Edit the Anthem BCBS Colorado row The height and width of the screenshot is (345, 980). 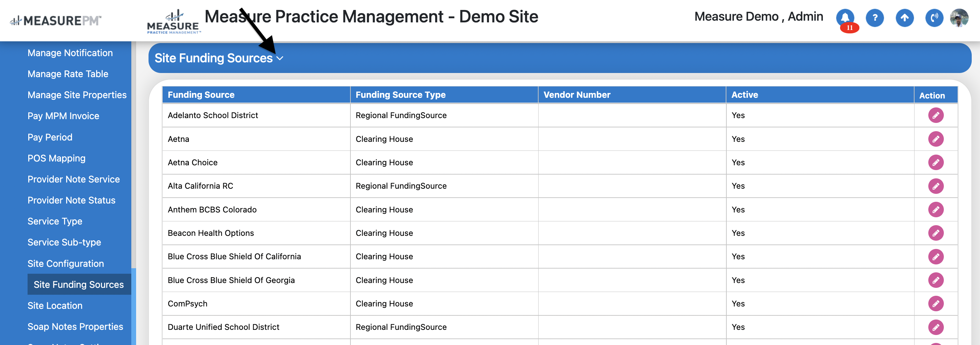tap(936, 209)
